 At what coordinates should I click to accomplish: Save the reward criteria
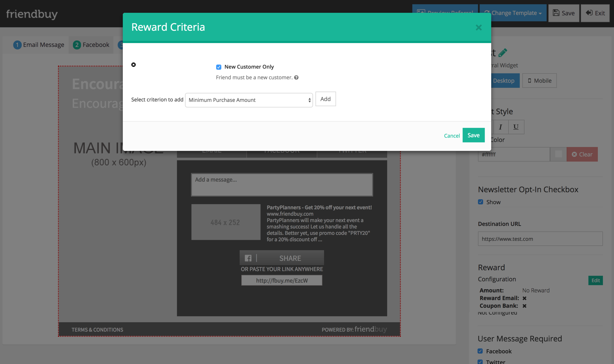pos(473,135)
